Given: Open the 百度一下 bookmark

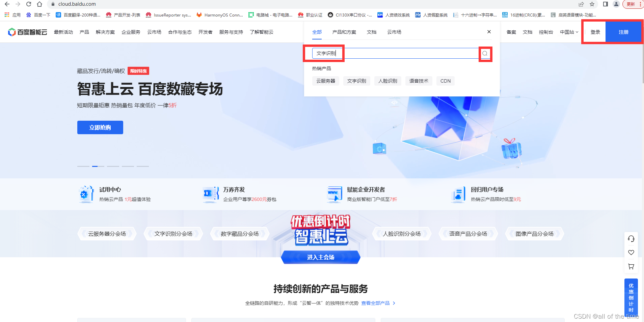Looking at the screenshot, I should 38,15.
